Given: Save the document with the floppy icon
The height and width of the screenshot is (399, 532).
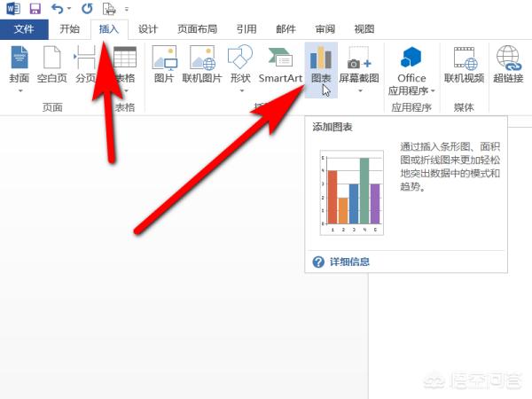Looking at the screenshot, I should click(x=35, y=9).
